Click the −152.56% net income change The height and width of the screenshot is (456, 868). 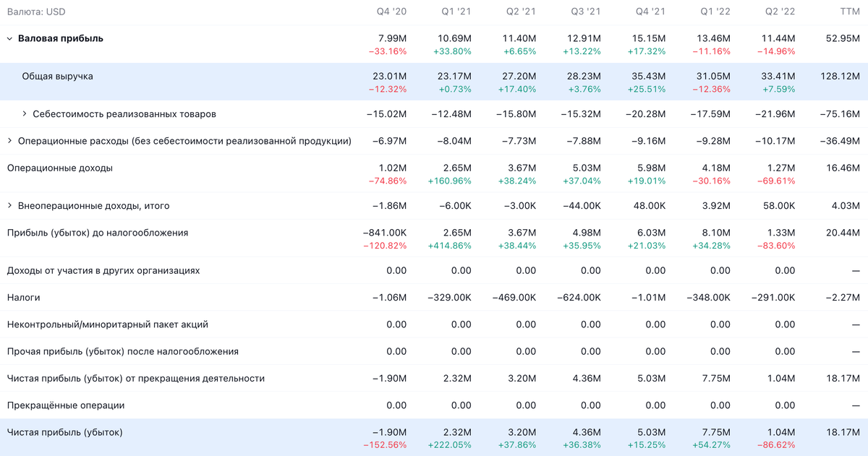click(384, 445)
